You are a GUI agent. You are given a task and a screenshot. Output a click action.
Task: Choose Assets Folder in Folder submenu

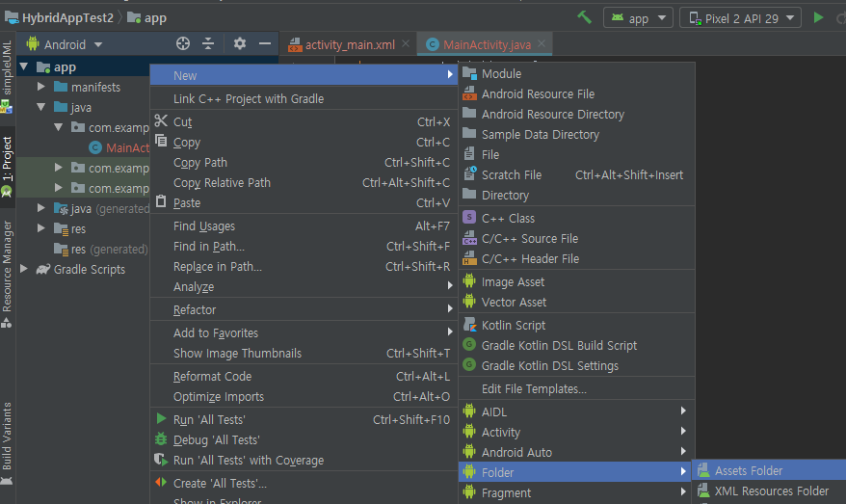tap(769, 470)
